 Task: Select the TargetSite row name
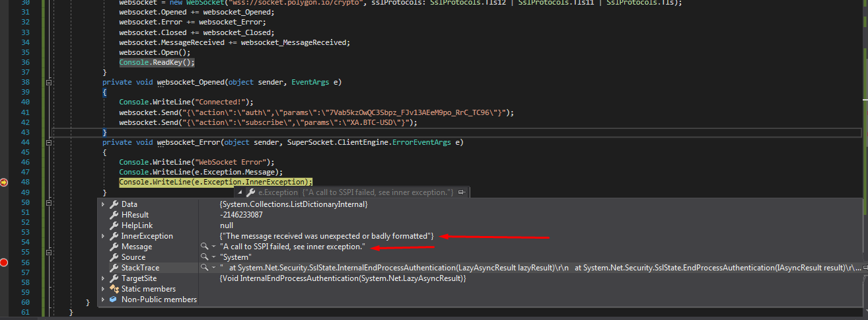coord(139,278)
